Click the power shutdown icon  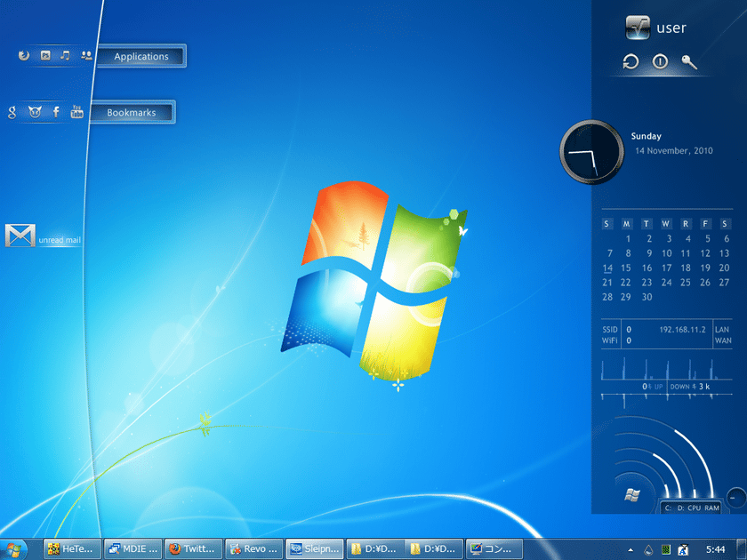[x=660, y=61]
